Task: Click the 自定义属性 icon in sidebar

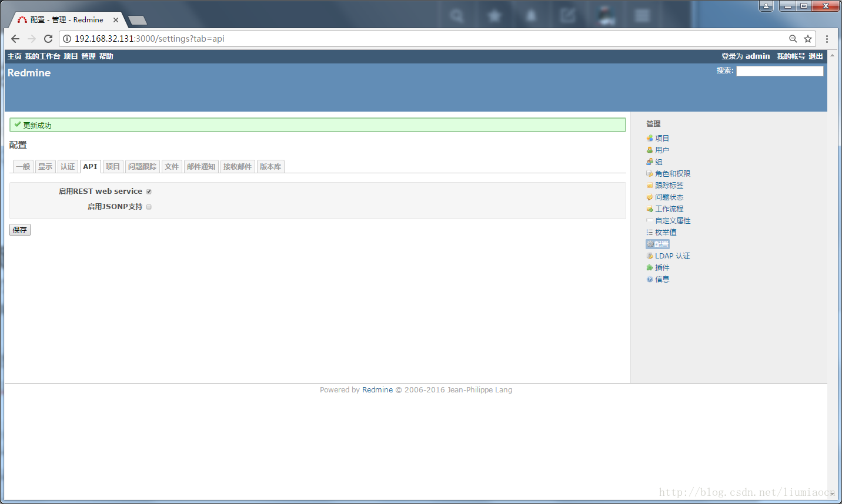Action: click(x=650, y=221)
